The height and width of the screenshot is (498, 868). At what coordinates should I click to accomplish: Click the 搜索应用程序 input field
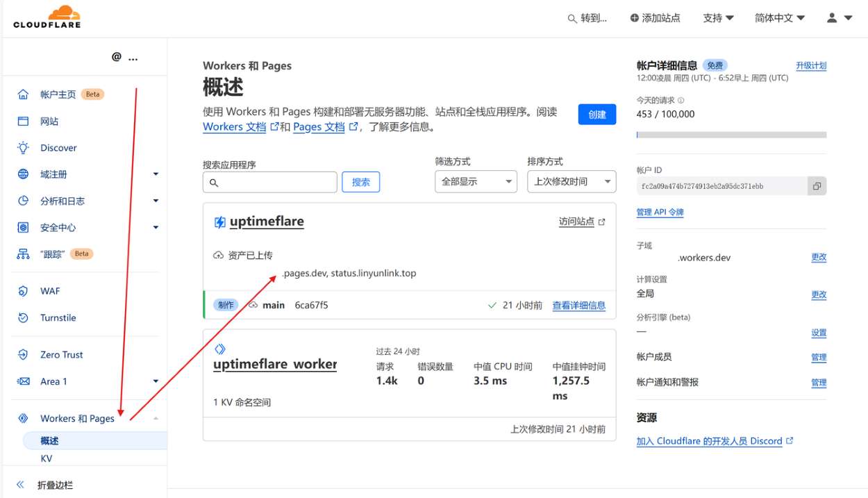tap(270, 182)
